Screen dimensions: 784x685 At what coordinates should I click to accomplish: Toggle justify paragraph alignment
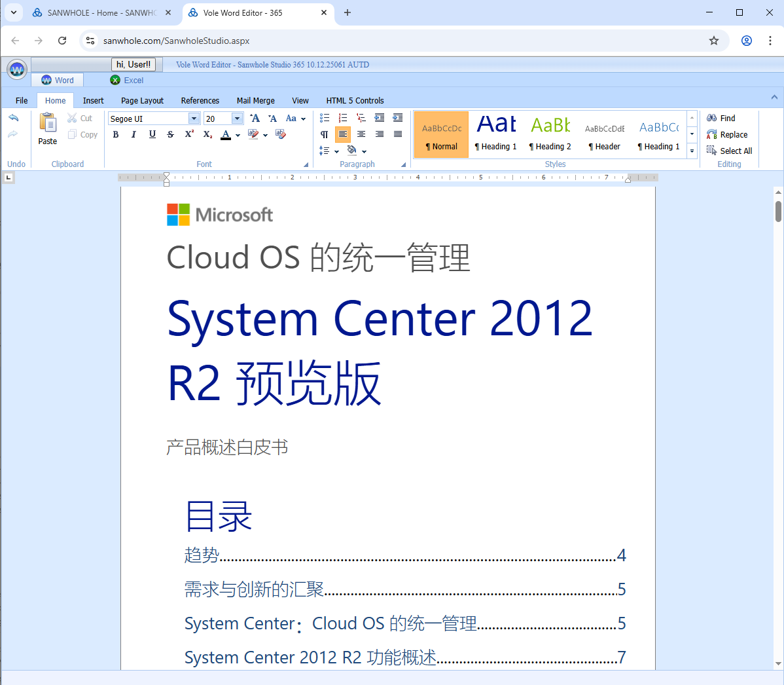point(398,134)
